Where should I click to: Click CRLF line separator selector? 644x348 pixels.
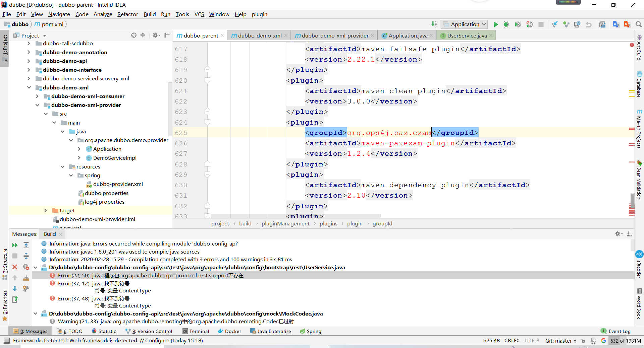(x=512, y=341)
